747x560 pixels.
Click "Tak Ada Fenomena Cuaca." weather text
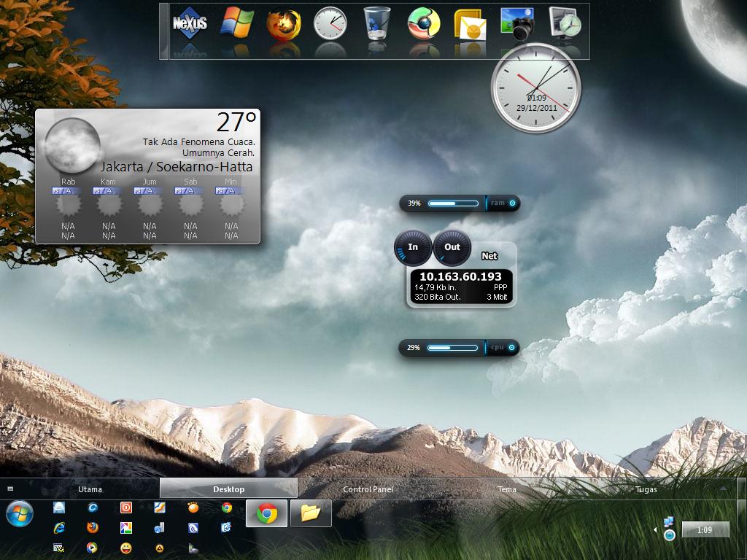tap(198, 142)
